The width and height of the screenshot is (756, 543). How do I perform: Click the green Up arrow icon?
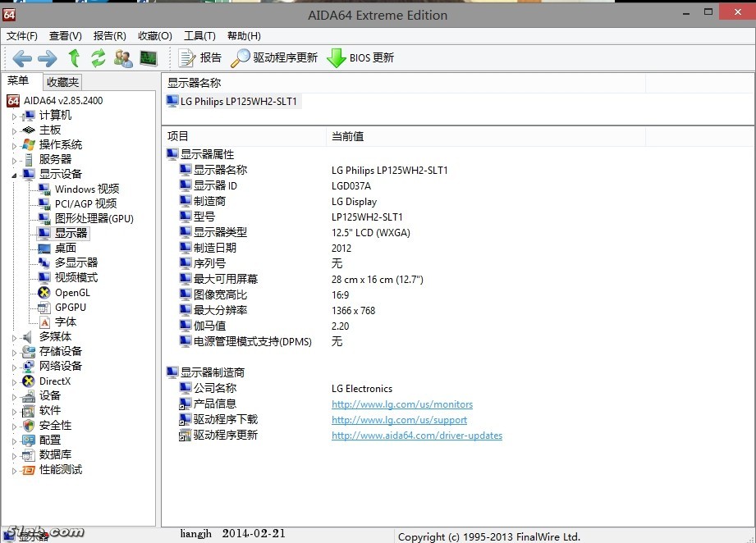pos(74,57)
